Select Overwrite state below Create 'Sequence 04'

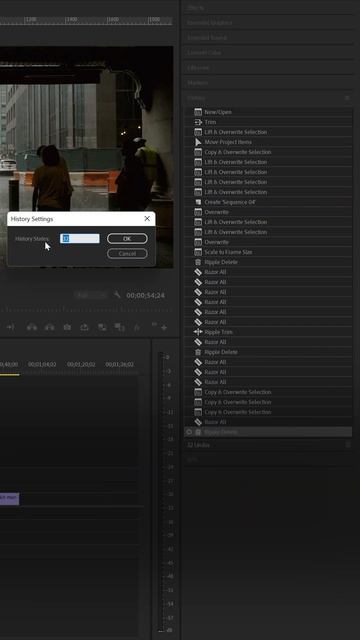tap(268, 212)
